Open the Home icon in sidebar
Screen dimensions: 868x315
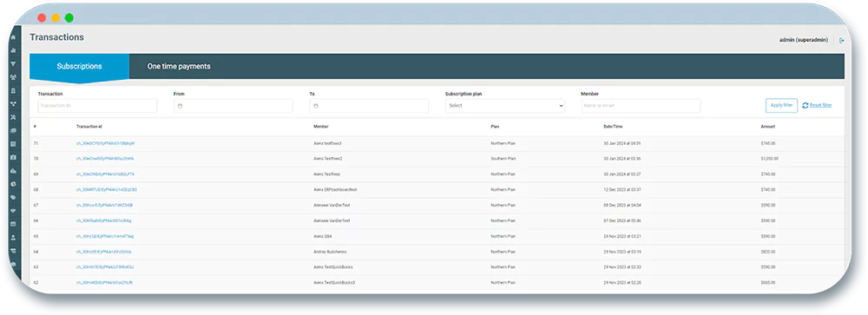point(13,37)
